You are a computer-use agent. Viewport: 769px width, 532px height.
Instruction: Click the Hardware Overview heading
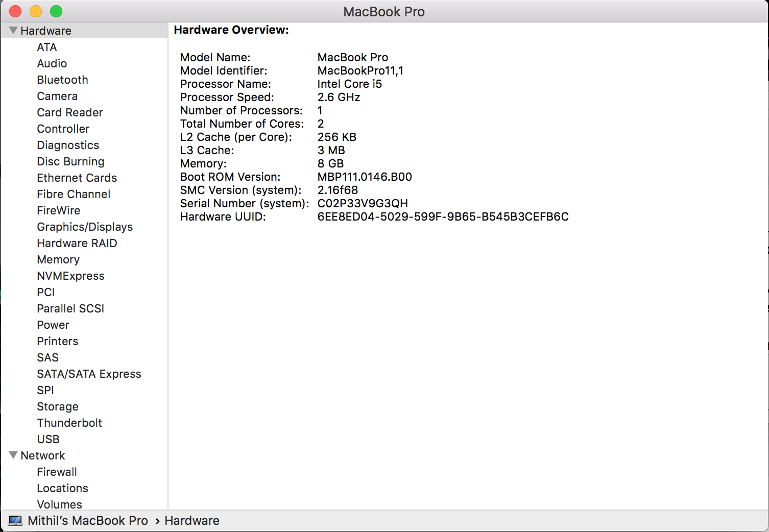231,30
